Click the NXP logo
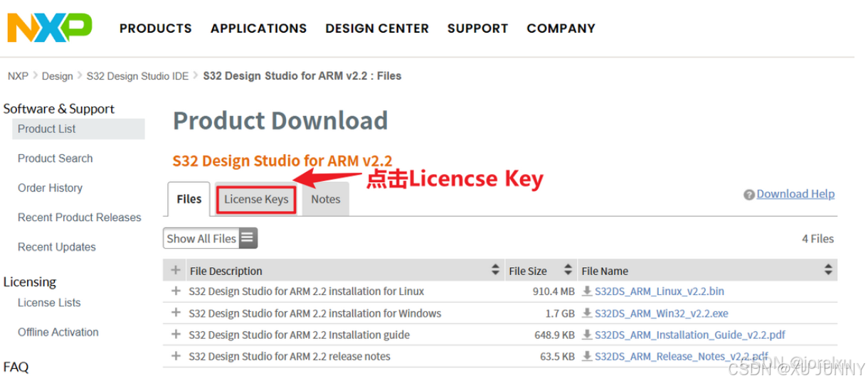This screenshot has width=868, height=383. (49, 27)
